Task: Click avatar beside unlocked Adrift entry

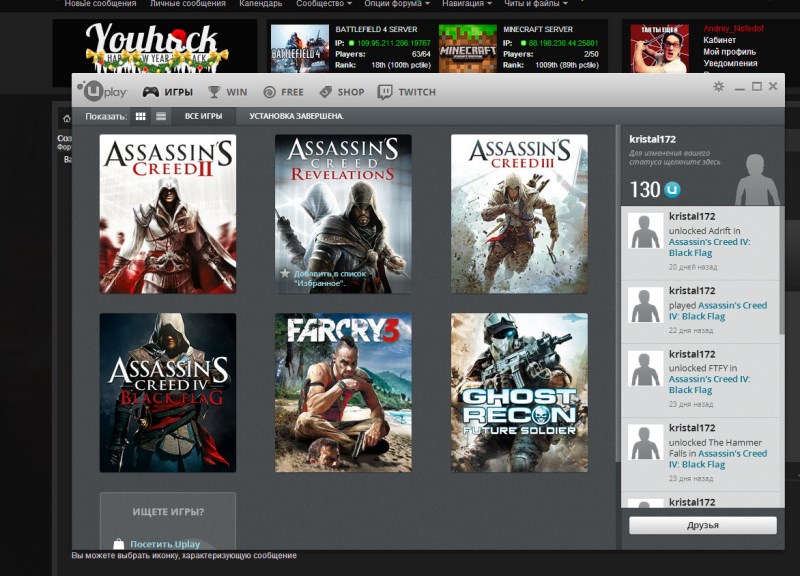Action: (x=645, y=231)
